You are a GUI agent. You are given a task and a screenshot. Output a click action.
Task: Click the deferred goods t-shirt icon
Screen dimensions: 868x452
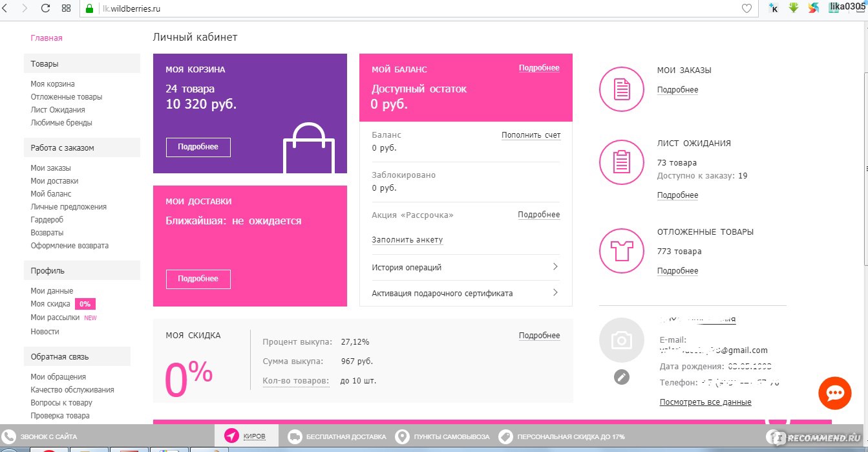(621, 251)
